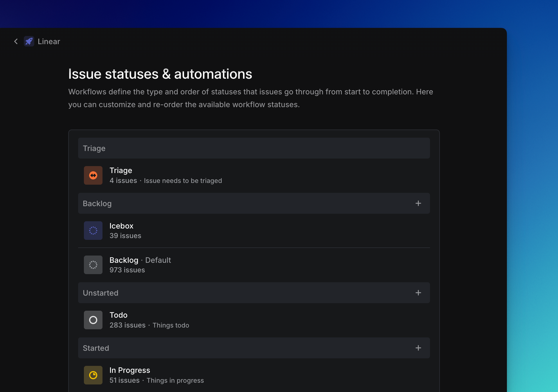Click the Todo status icon
This screenshot has width=558, height=392.
[93, 320]
